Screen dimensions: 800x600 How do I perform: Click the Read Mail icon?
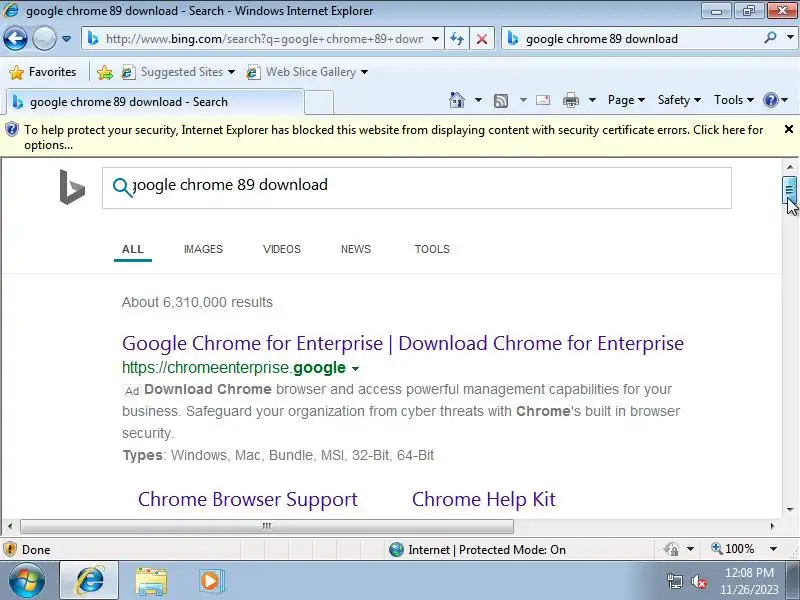(x=543, y=100)
